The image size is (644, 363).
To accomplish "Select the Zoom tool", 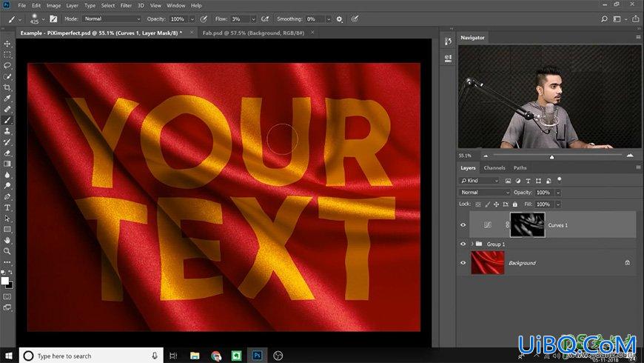I will [7, 251].
